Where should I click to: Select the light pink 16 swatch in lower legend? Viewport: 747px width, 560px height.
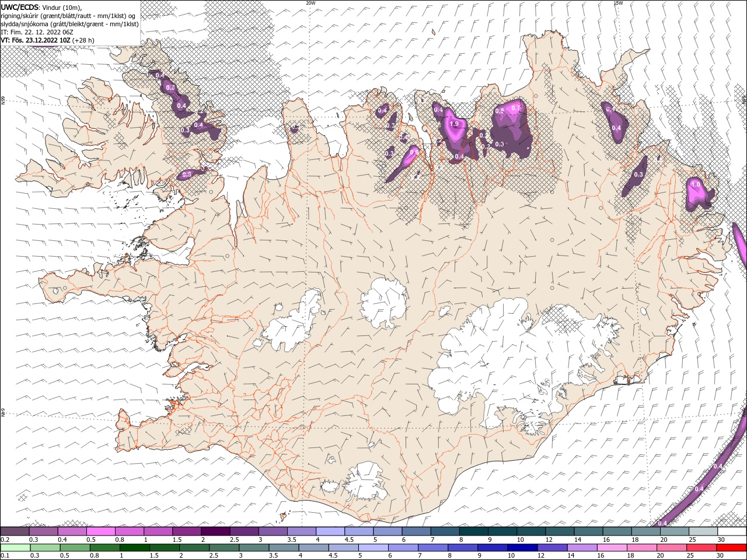tap(612, 548)
